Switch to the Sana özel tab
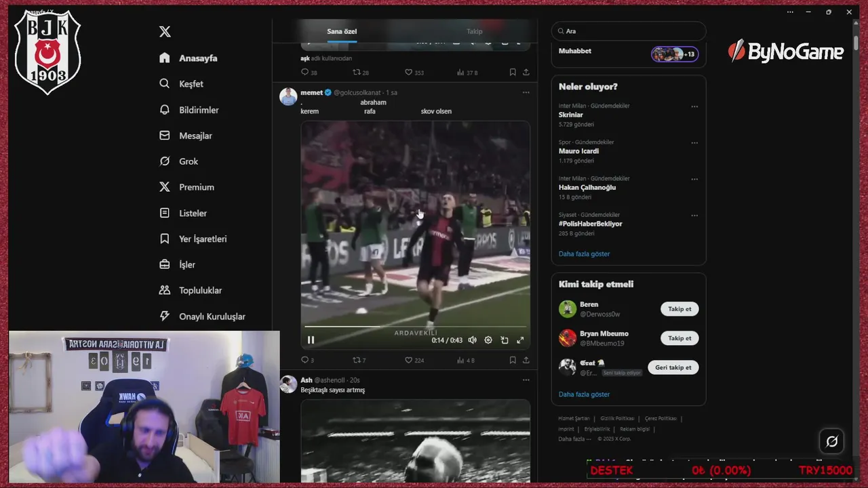 click(342, 31)
